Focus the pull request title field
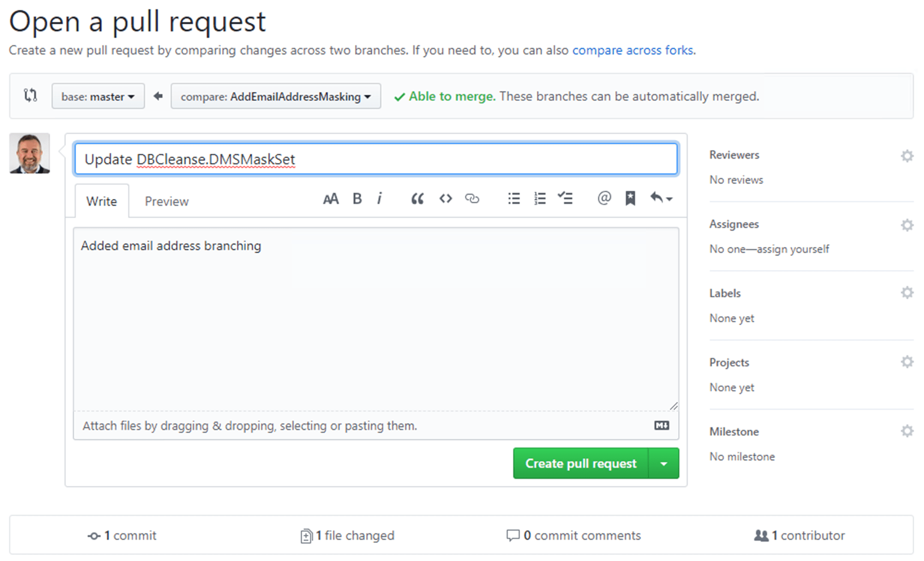924x561 pixels. tap(376, 159)
